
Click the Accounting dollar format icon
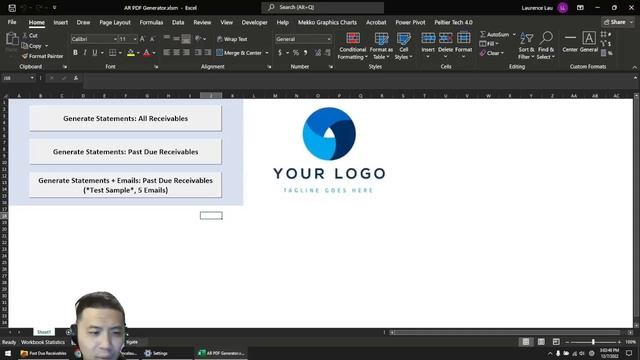[280, 53]
